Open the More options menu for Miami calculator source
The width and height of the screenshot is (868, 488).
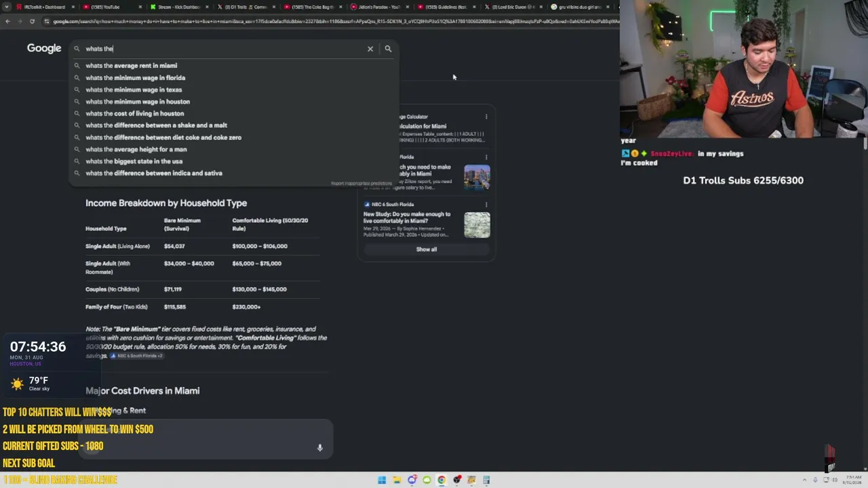pyautogui.click(x=486, y=117)
